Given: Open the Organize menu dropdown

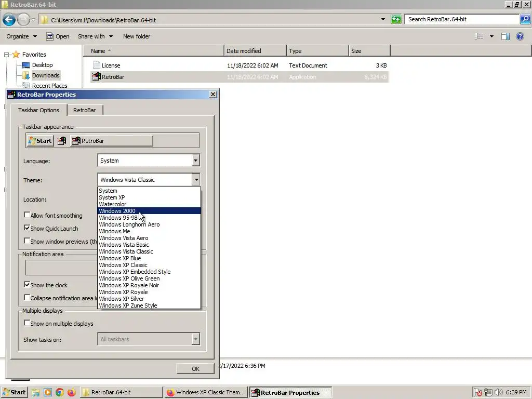Looking at the screenshot, I should [21, 36].
